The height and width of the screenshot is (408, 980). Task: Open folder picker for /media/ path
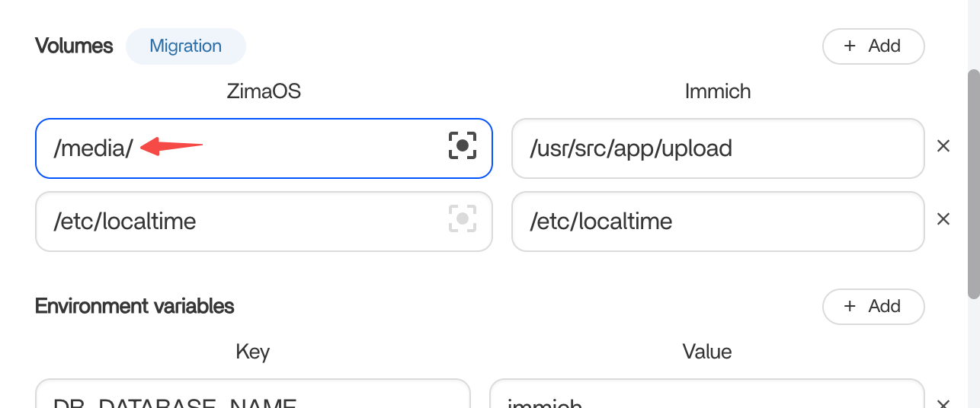(x=463, y=145)
